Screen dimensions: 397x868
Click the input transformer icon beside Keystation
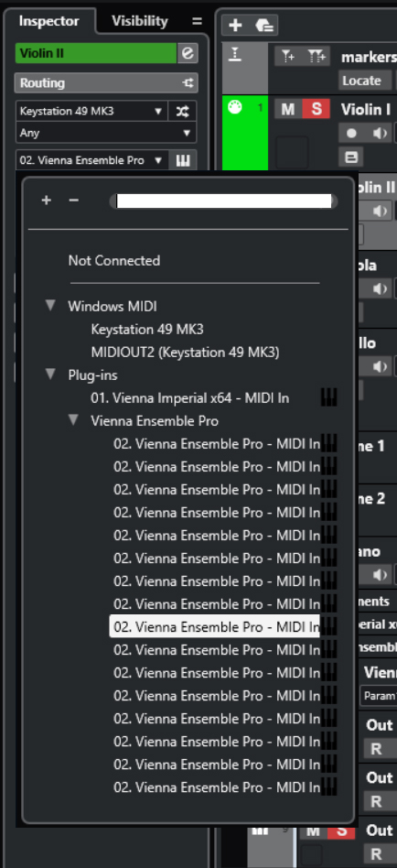[x=182, y=111]
